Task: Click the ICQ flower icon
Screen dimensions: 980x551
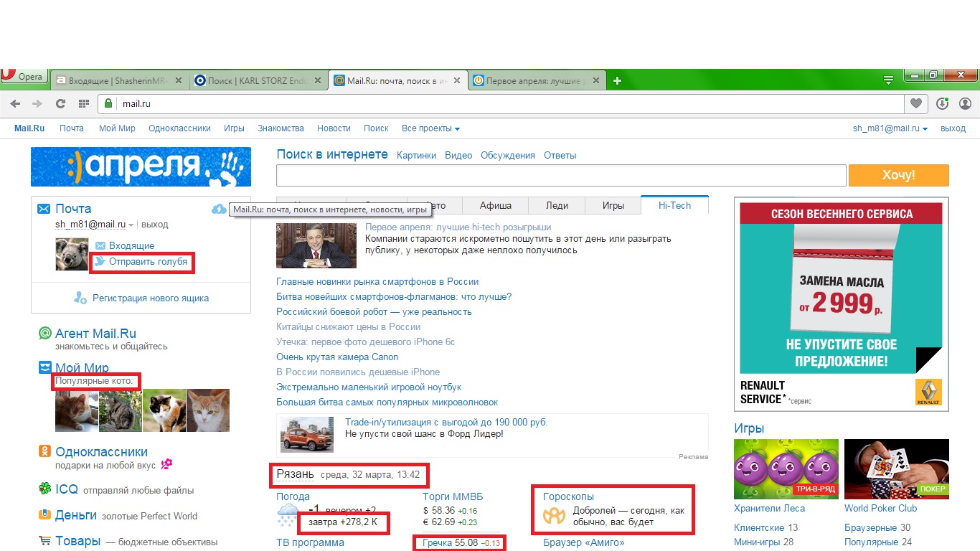Action: (x=44, y=489)
